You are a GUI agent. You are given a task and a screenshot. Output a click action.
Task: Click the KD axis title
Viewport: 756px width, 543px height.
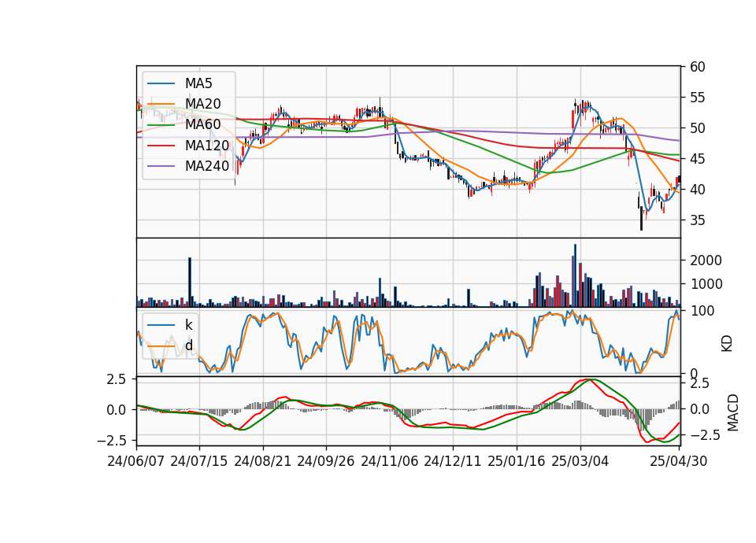[x=727, y=344]
